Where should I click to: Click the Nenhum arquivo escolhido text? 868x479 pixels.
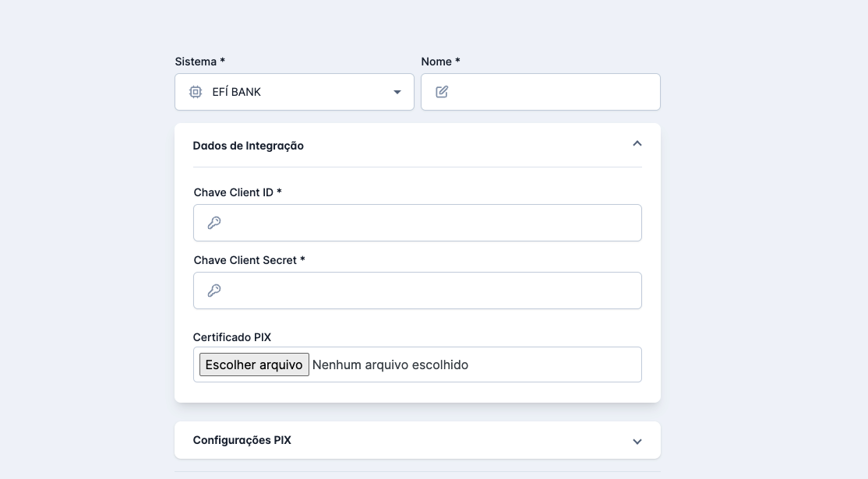tap(390, 365)
